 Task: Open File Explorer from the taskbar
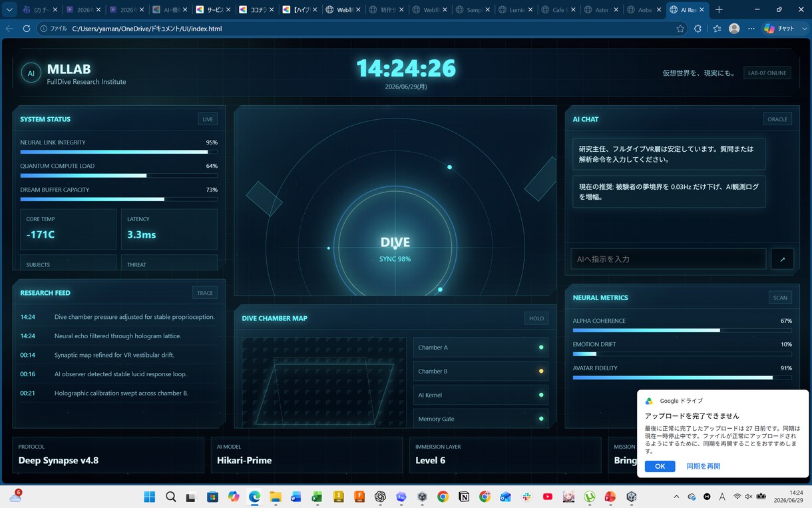(x=276, y=497)
